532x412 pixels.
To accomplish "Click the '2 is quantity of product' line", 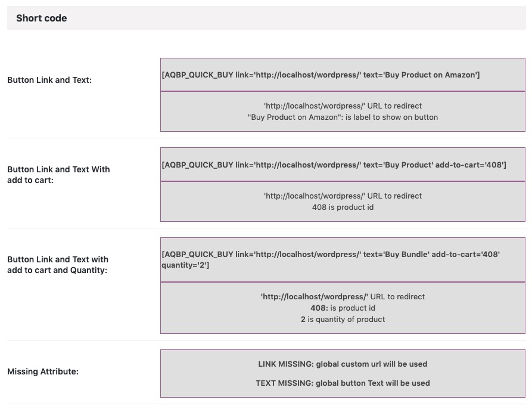I will (x=343, y=319).
